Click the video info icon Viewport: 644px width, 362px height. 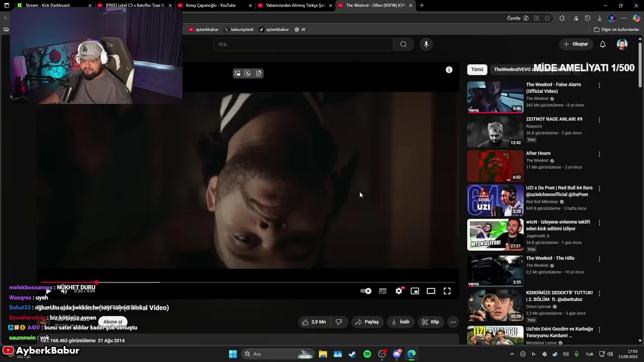[x=449, y=70]
